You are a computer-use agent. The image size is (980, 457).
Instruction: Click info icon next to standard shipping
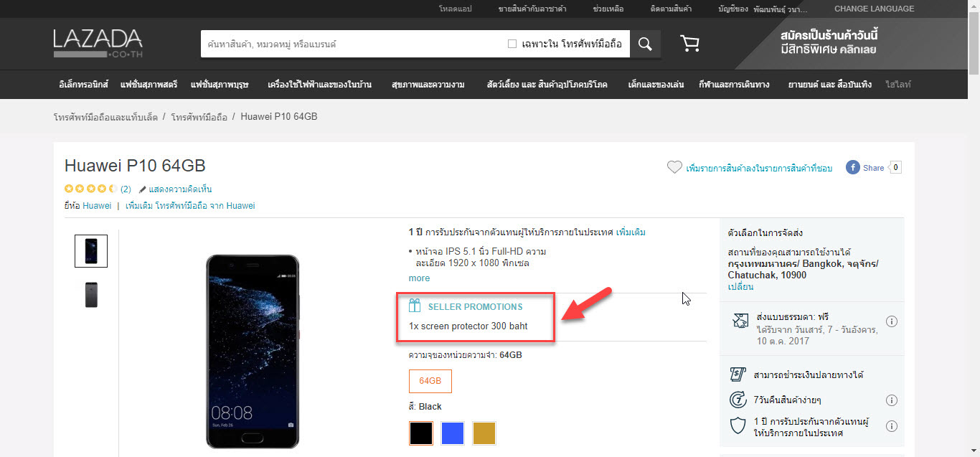[892, 321]
